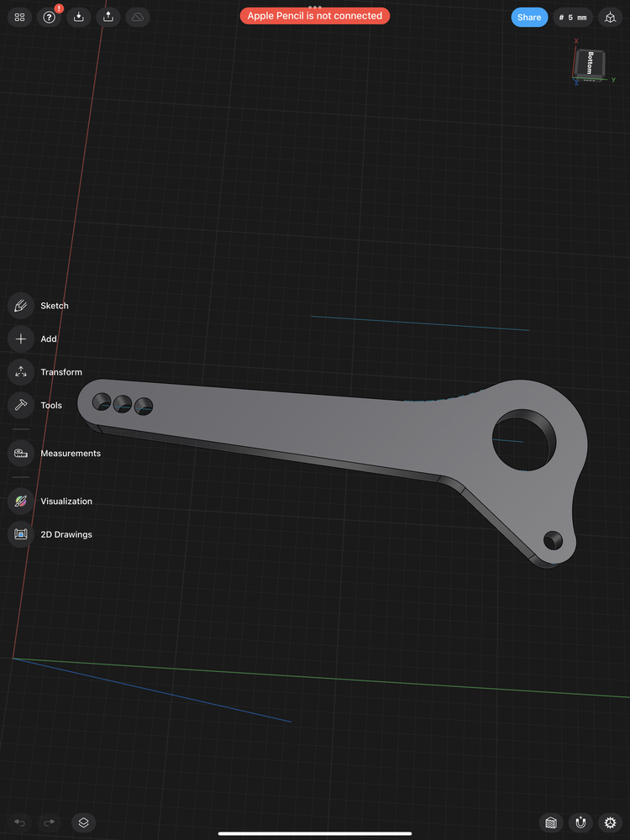Tap the import icon in top bar
The width and height of the screenshot is (630, 840).
78,17
